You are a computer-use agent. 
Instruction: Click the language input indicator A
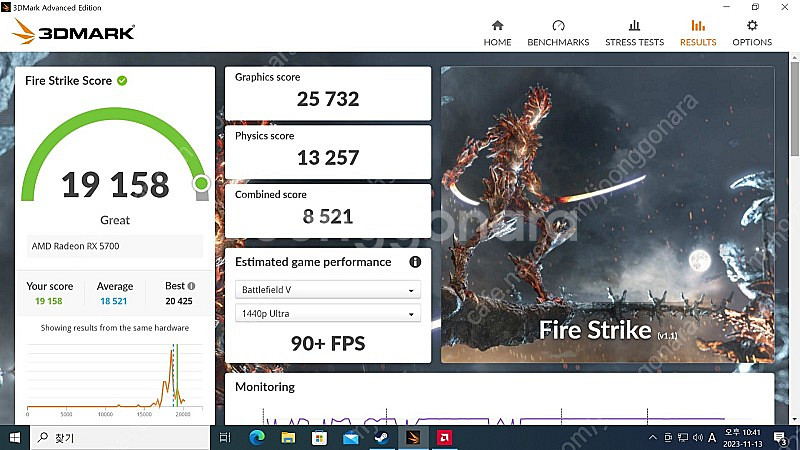point(712,437)
